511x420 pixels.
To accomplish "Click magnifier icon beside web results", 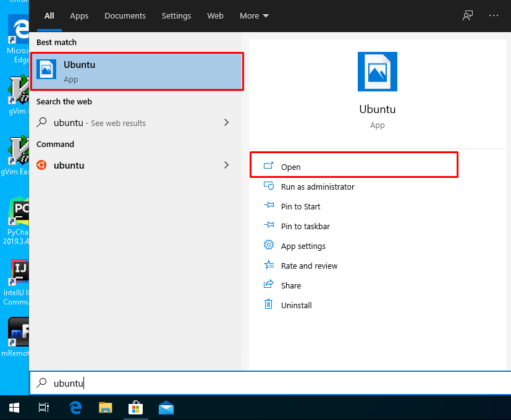I will [x=42, y=122].
